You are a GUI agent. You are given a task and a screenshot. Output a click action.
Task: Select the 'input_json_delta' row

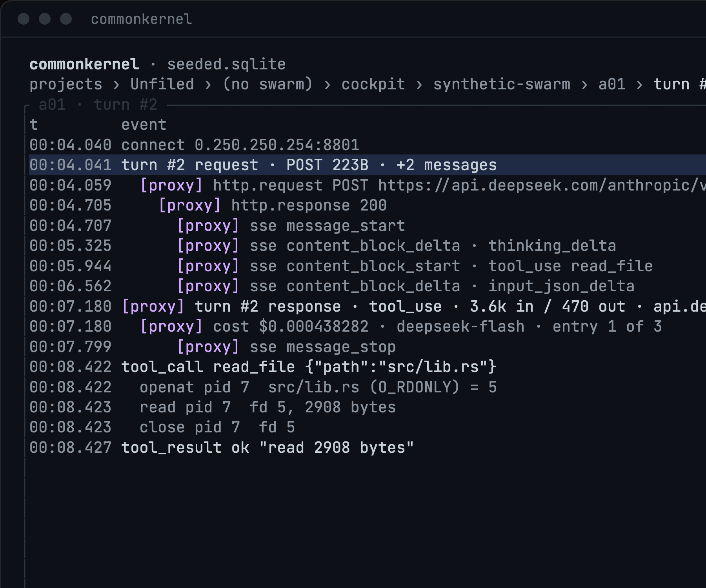(368, 286)
